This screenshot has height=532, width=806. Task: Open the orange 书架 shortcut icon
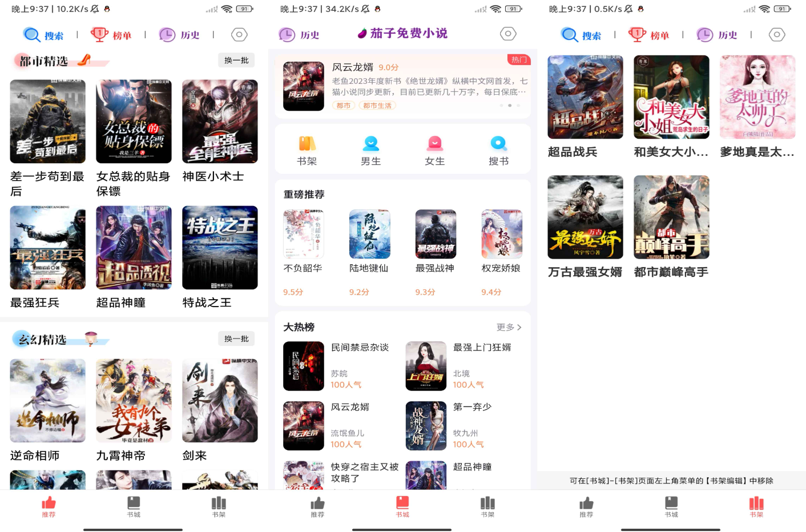[x=307, y=143]
